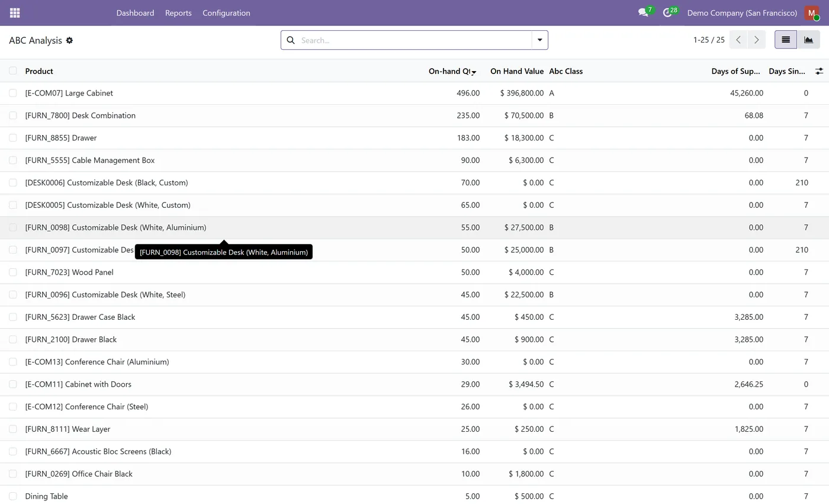Viewport: 829px width, 504px height.
Task: Click Conference Chair (Aluminium) product name
Action: 97,362
